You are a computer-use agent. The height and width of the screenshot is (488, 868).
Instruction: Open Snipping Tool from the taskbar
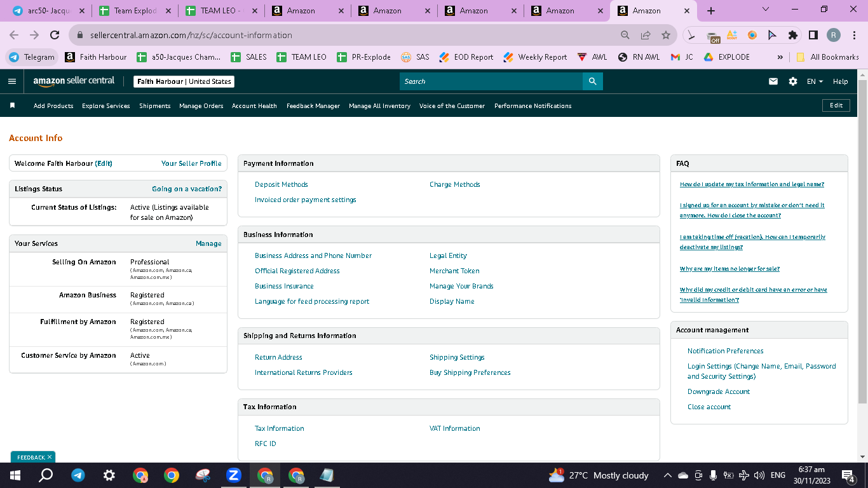click(203, 475)
